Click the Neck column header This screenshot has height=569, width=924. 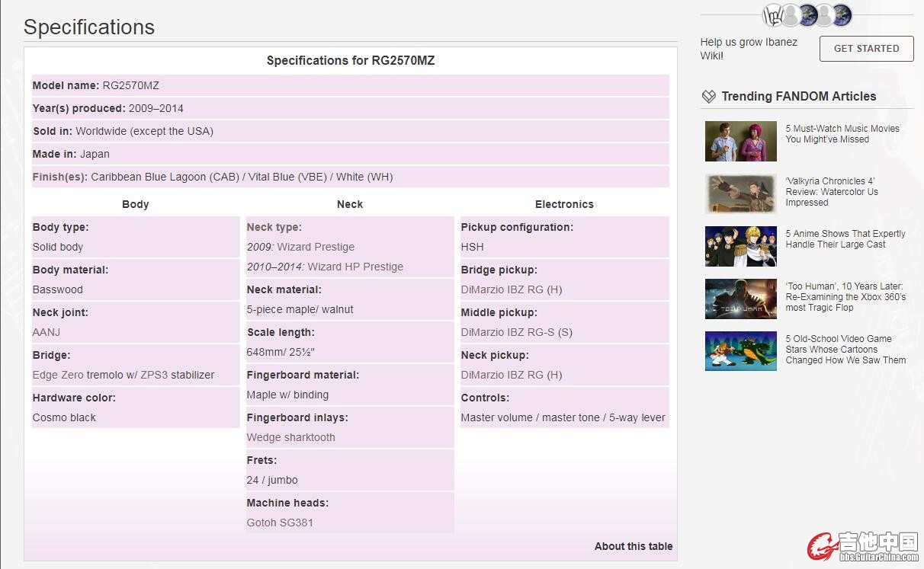pos(350,204)
